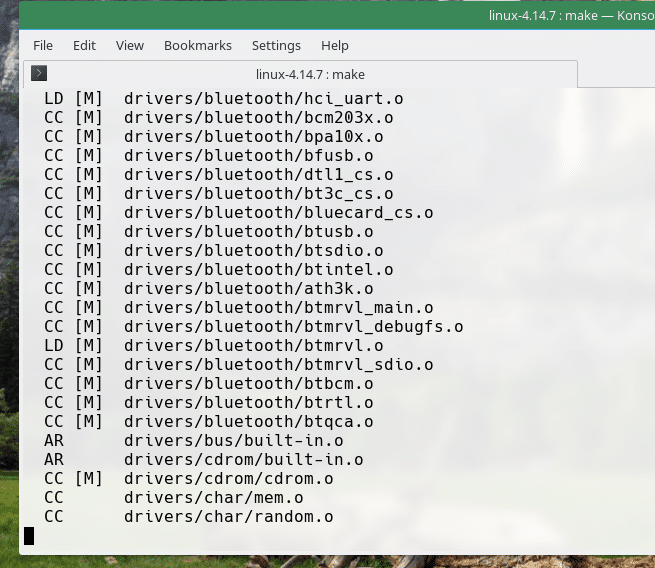Image resolution: width=655 pixels, height=568 pixels.
Task: Open the Edit menu
Action: coord(84,45)
